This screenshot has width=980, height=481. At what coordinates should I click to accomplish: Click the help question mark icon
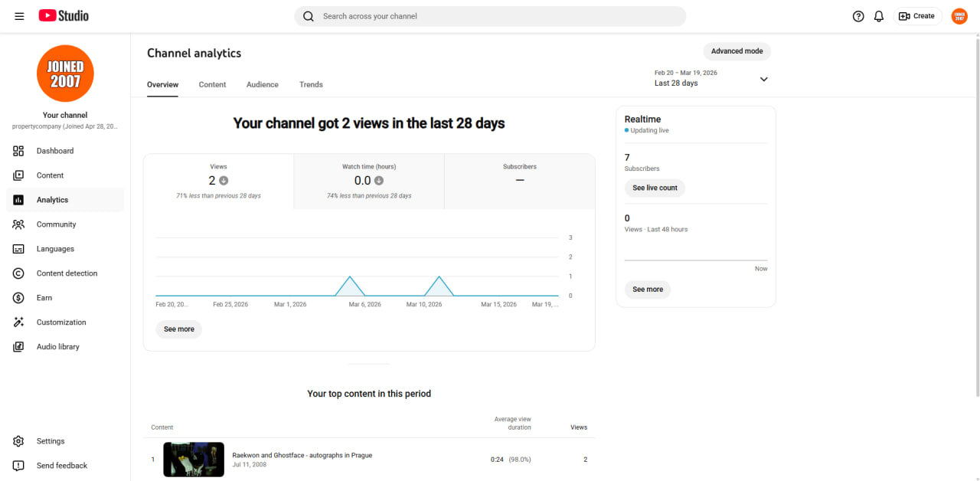click(858, 16)
